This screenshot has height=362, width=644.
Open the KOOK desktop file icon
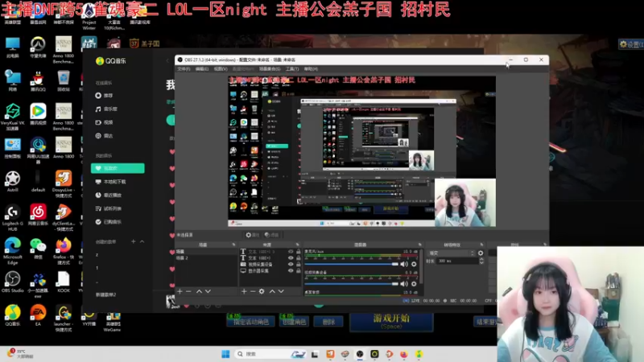pos(64,282)
